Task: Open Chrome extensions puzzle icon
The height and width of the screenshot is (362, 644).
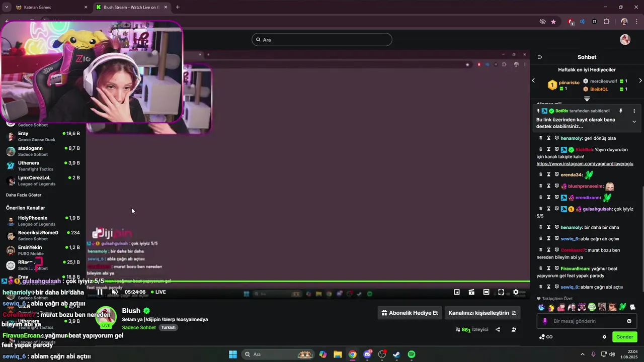Action: tap(607, 22)
